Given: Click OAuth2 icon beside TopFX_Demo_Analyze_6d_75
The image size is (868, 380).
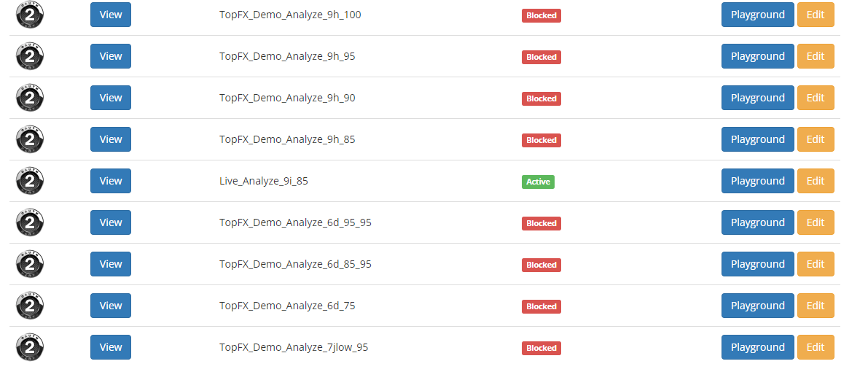Looking at the screenshot, I should 30,306.
